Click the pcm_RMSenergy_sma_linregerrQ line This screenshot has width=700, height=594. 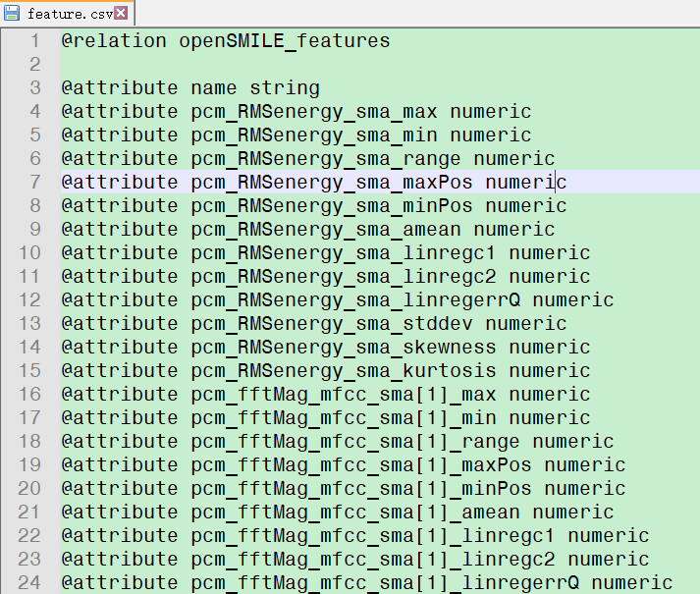(338, 300)
